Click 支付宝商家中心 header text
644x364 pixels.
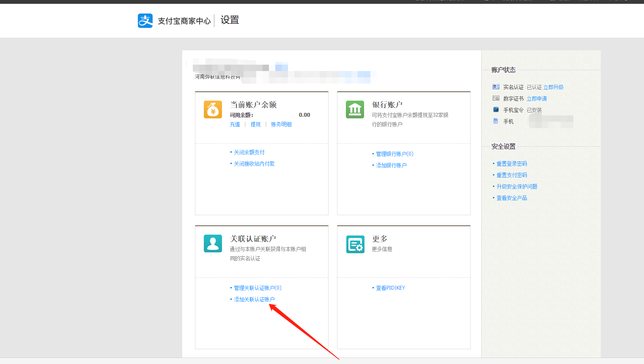[184, 21]
